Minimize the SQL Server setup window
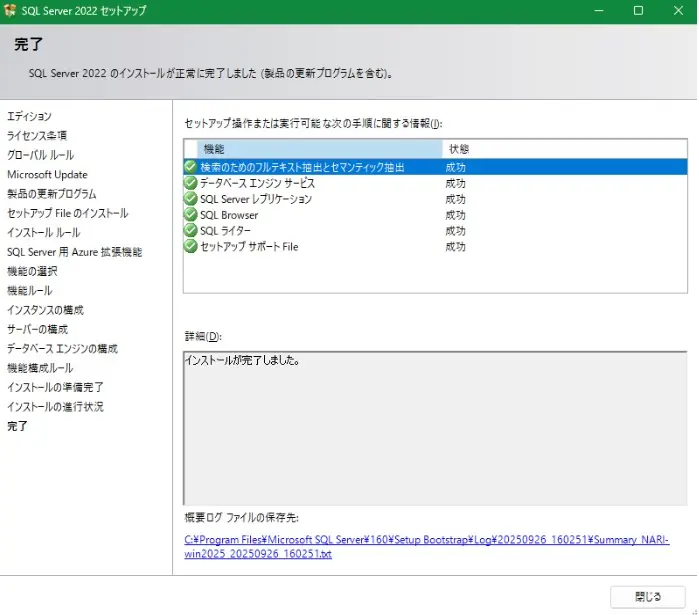Image resolution: width=699 pixels, height=615 pixels. 599,11
